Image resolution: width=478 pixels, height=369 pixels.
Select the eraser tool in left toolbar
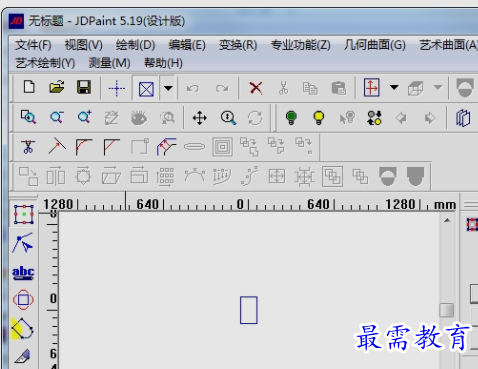22,357
